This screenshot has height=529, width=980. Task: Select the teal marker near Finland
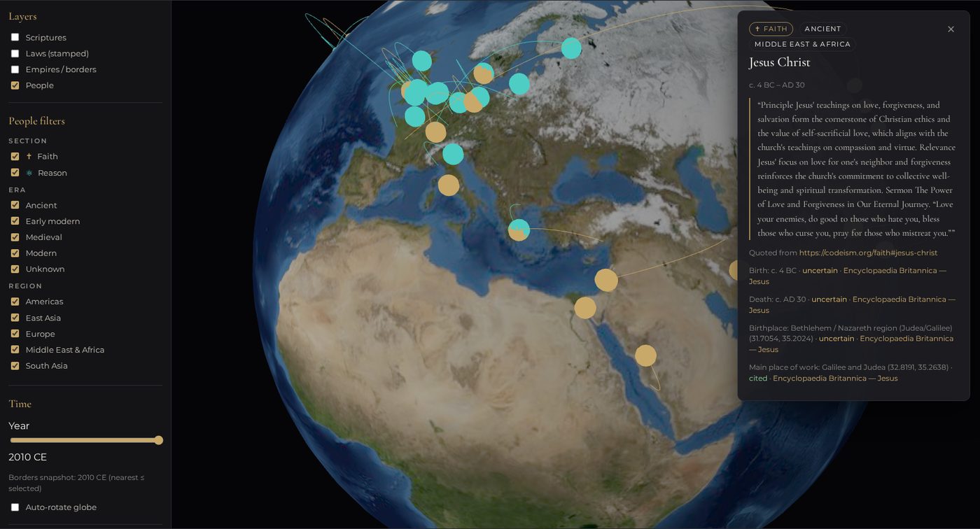pos(571,48)
